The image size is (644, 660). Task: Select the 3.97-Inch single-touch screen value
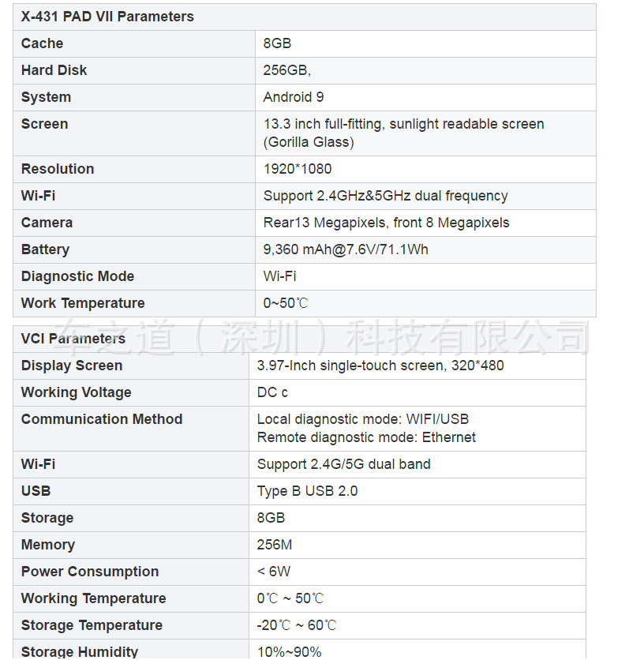coord(380,366)
